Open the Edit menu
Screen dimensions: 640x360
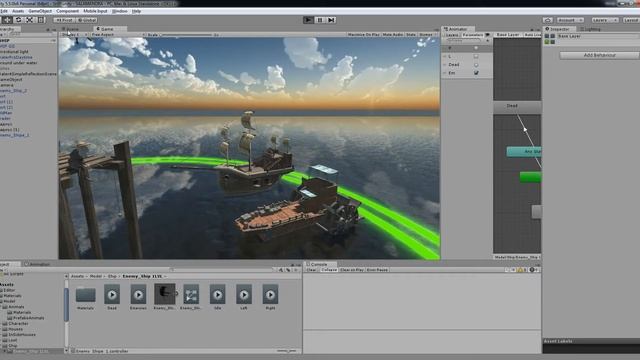click(4, 11)
